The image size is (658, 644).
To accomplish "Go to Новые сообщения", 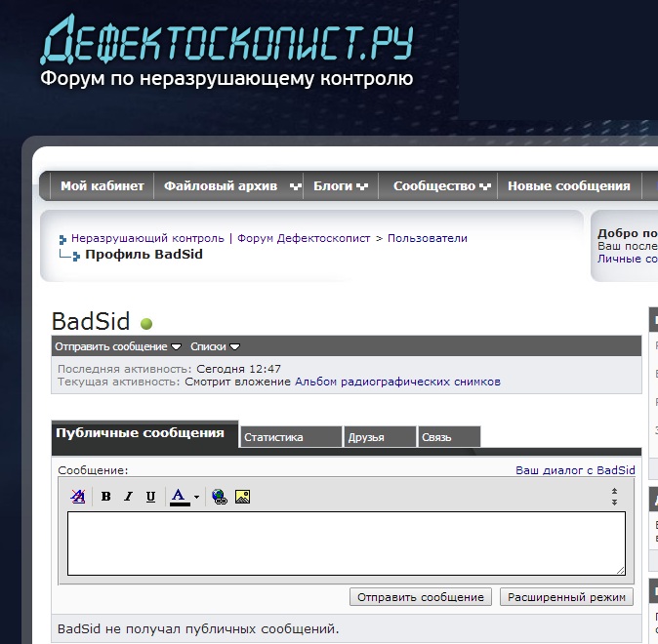I will click(569, 185).
